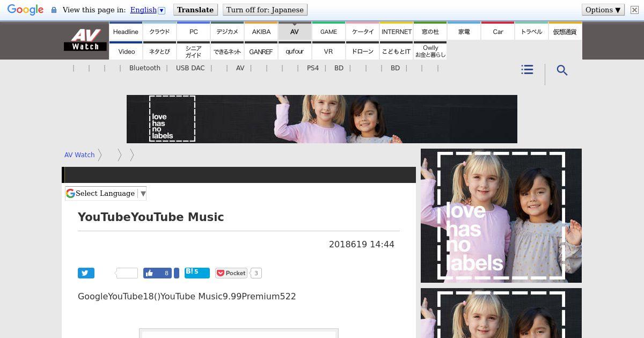The image size is (644, 338).
Task: Open the hamburger menu list icon
Action: [x=527, y=70]
